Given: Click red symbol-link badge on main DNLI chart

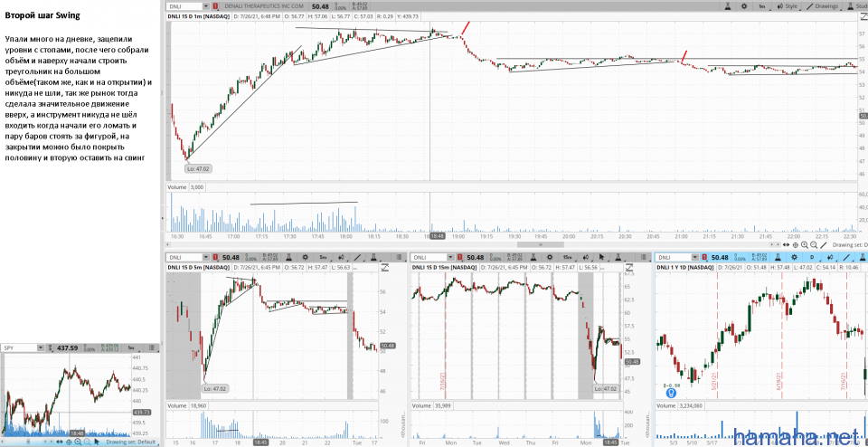Looking at the screenshot, I should click(x=216, y=6).
